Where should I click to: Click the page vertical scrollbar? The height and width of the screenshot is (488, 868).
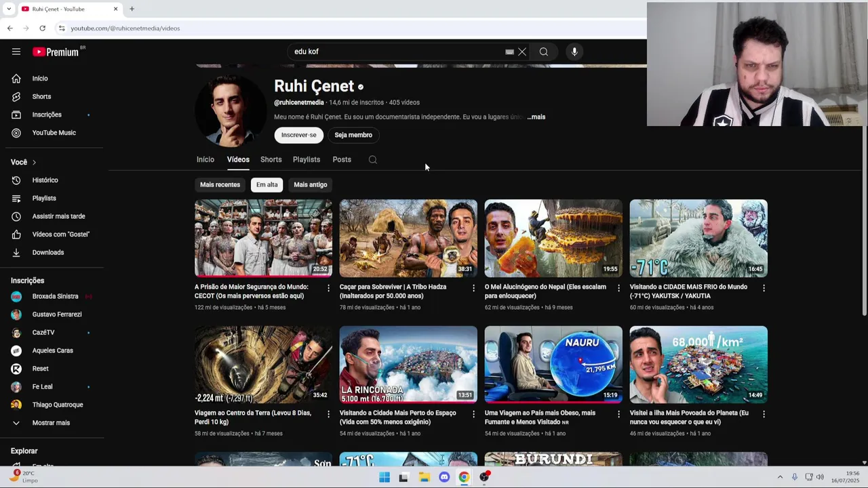point(864,220)
